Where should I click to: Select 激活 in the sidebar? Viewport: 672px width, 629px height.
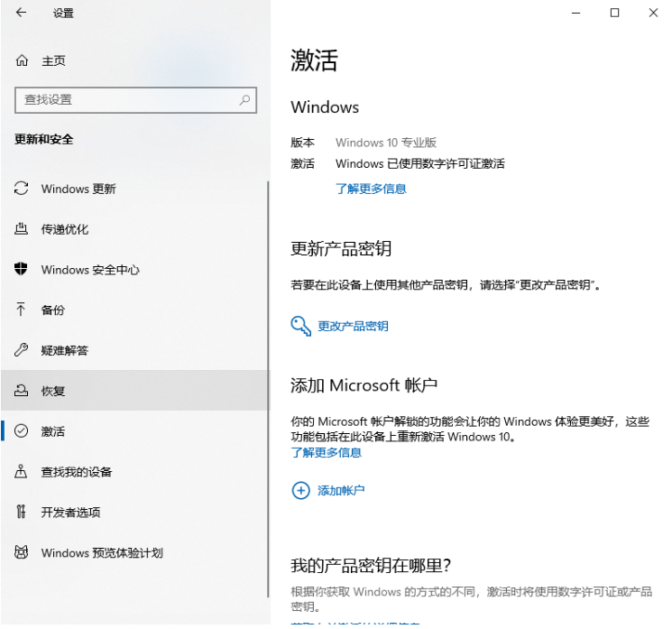(x=53, y=431)
